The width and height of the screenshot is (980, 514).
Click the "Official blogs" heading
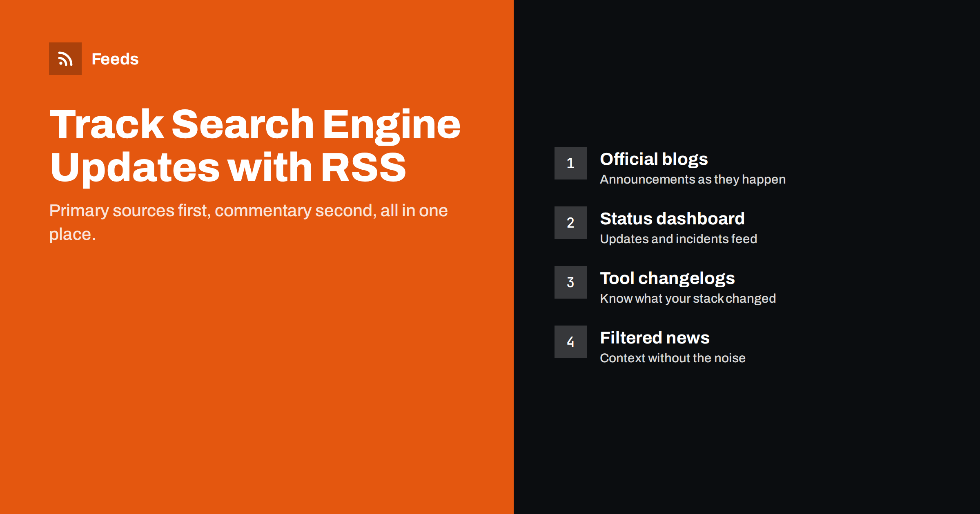[x=654, y=159]
